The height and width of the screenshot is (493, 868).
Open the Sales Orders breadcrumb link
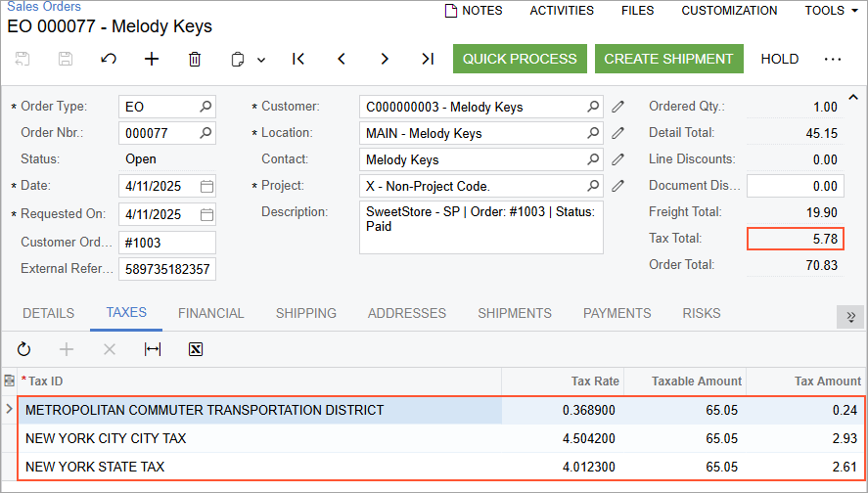click(45, 7)
